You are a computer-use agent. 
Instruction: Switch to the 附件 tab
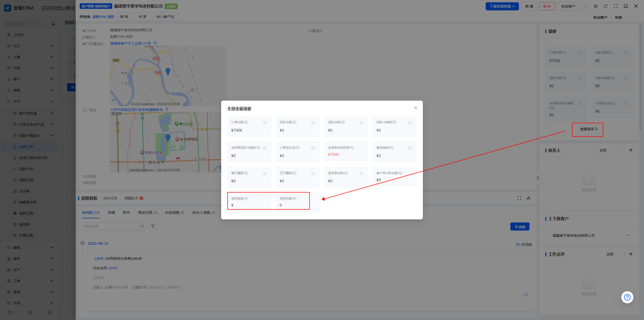tap(126, 213)
